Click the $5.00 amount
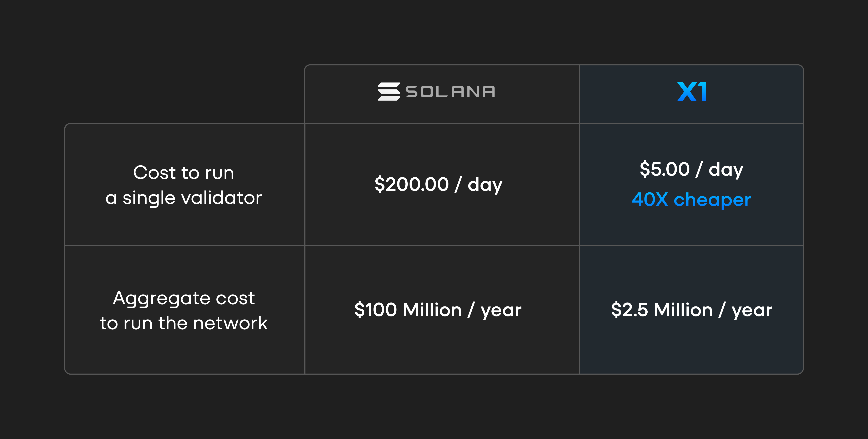 [664, 169]
